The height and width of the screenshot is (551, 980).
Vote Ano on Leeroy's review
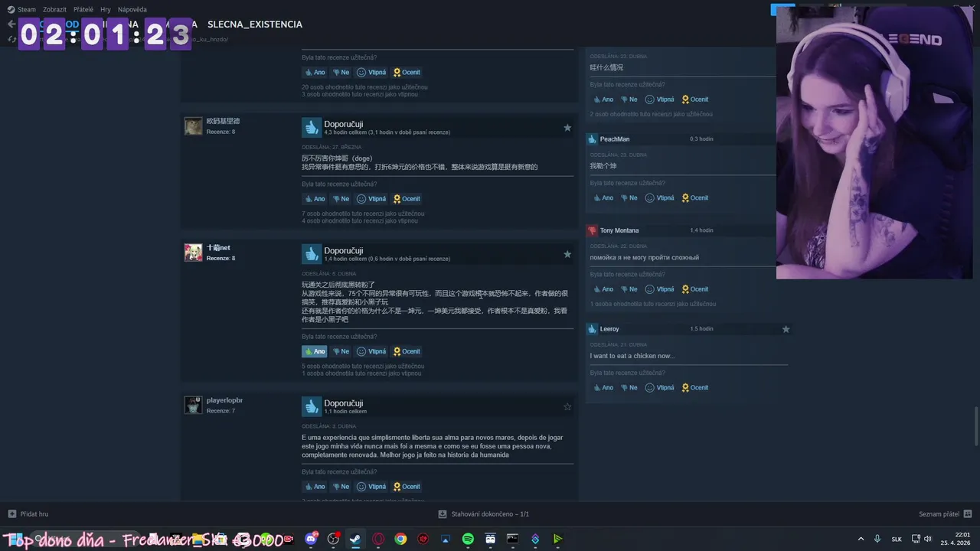click(x=603, y=388)
